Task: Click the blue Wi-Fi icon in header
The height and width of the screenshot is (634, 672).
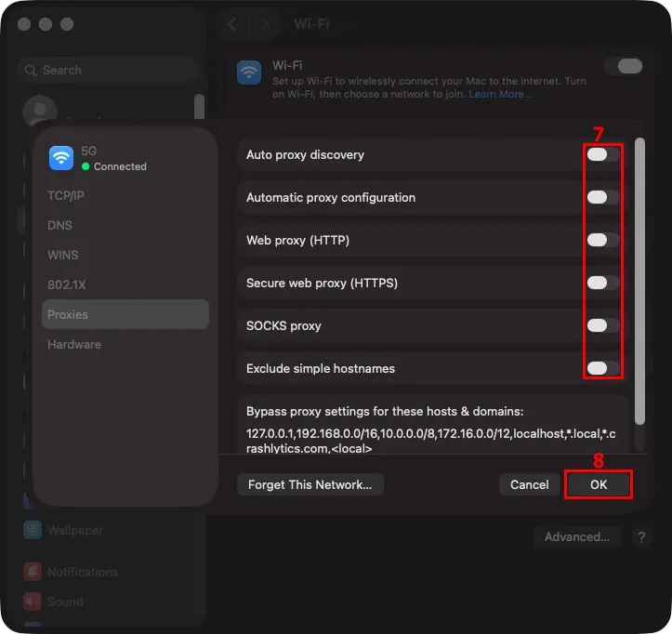Action: coord(249,73)
